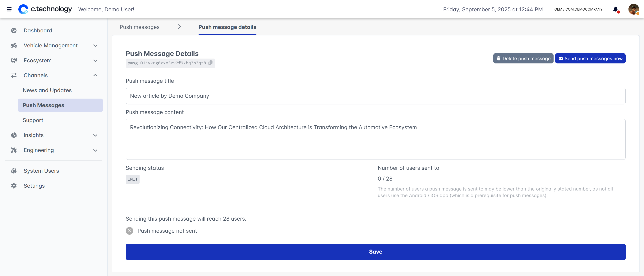644x276 pixels.
Task: Expand the Ecosystem chevron
Action: 95,61
